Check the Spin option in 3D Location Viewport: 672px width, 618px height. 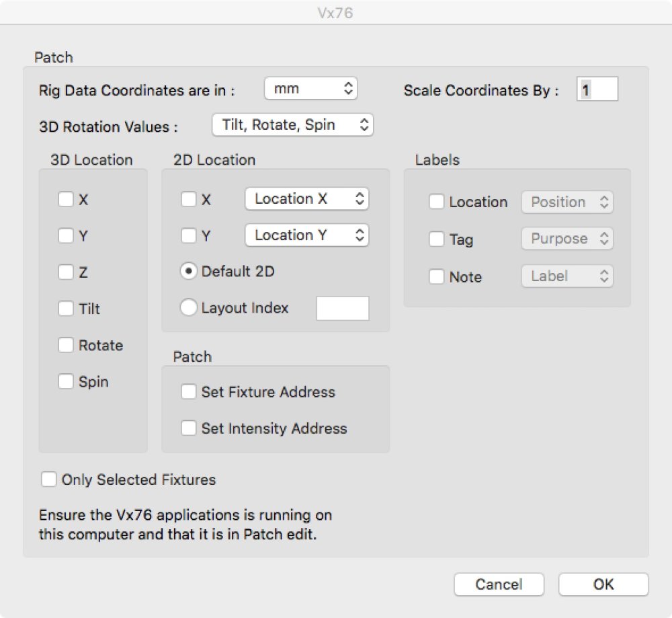point(65,381)
